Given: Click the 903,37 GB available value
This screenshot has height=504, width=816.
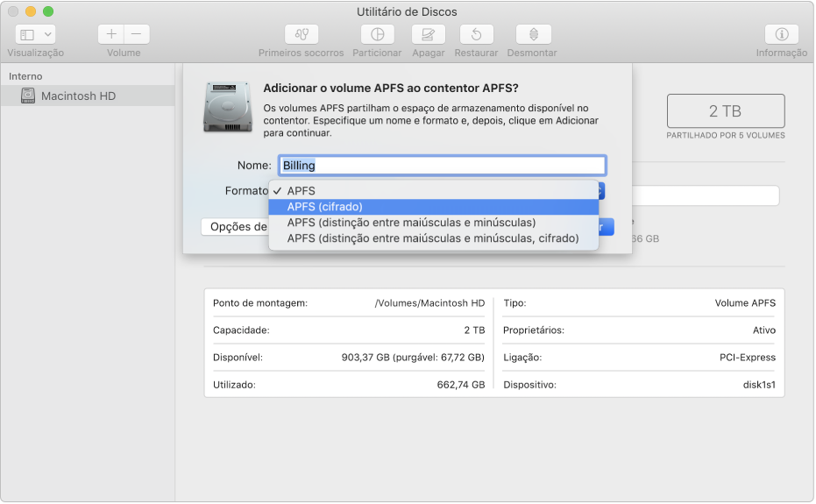Looking at the screenshot, I should [413, 357].
